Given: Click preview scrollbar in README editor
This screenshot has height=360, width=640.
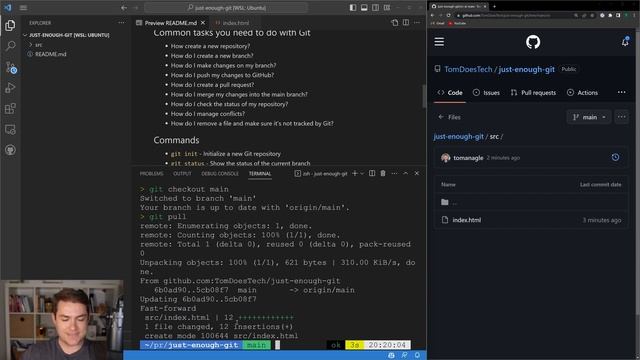Looking at the screenshot, I should (424, 96).
